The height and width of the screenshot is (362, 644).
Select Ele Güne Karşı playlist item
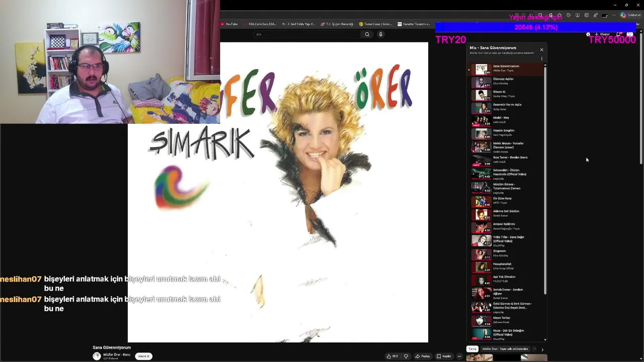coord(506,201)
